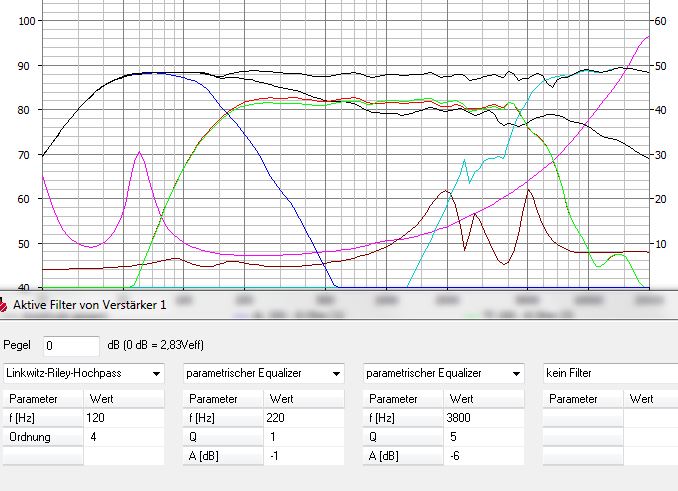Open the 'kein Filter' filter type dropdown
This screenshot has height=491, width=678.
tap(610, 374)
